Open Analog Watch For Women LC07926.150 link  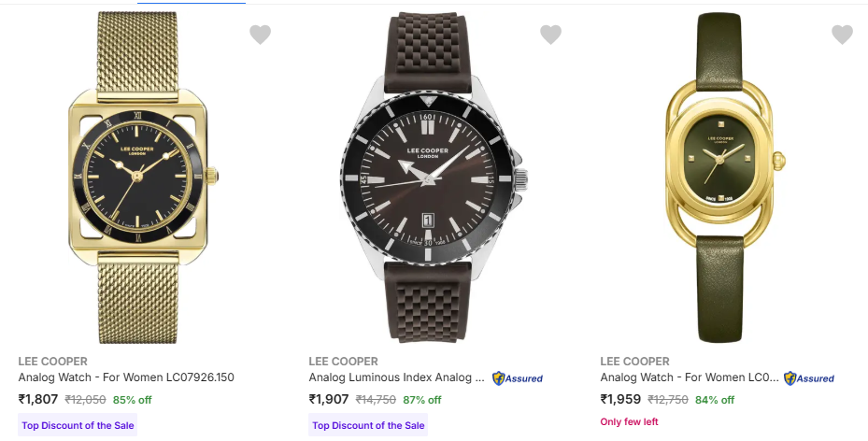point(126,378)
